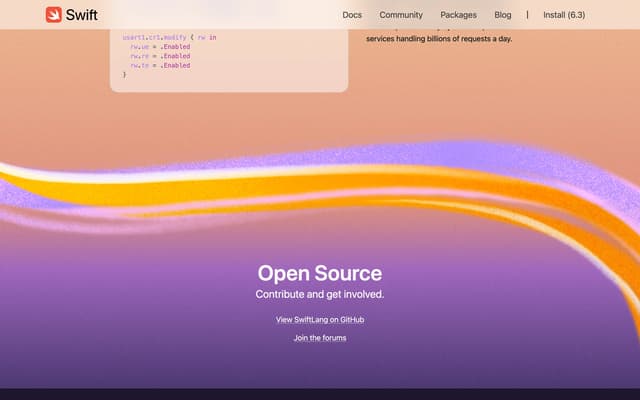Follow View SwiftLang on GitHub link

320,320
